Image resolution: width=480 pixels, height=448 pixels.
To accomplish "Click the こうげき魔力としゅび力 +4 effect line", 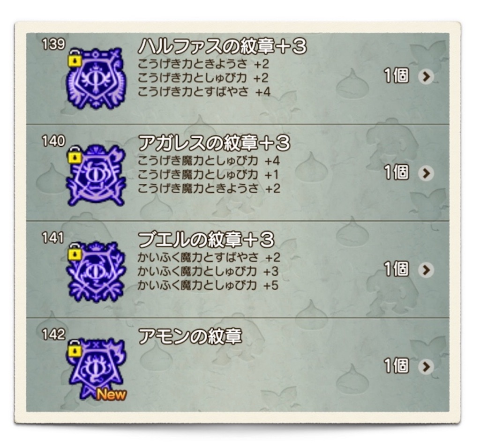I will click(x=209, y=161).
